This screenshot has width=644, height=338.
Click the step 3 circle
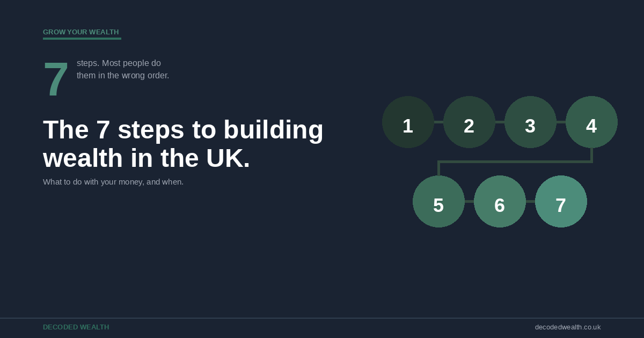[x=530, y=122]
